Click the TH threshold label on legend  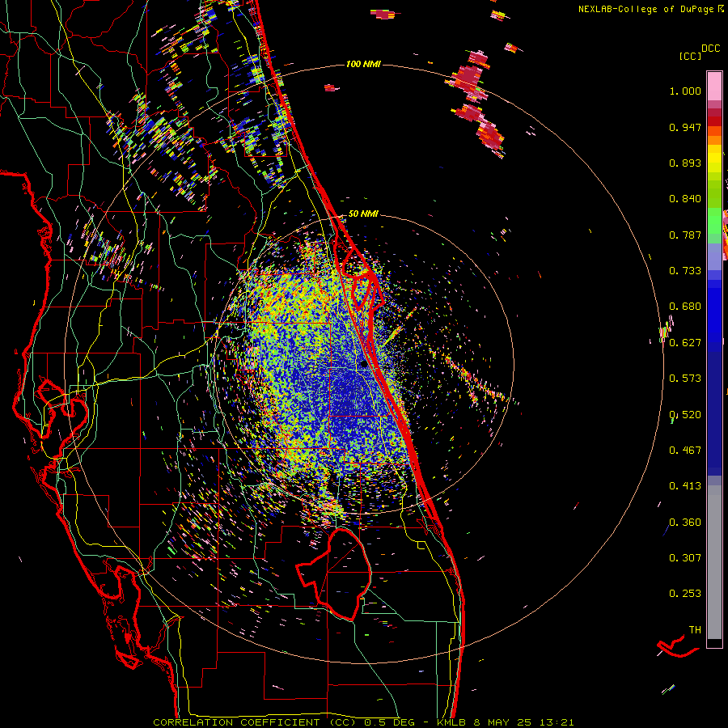pyautogui.click(x=695, y=630)
